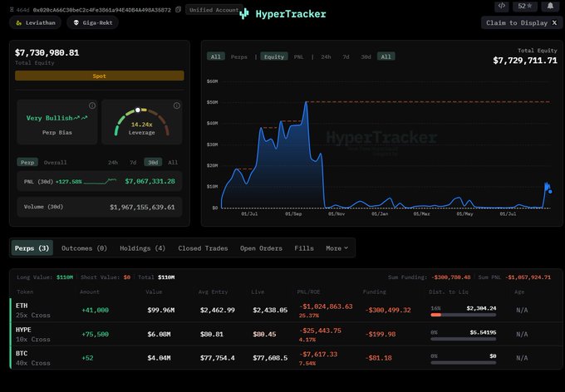Select Overall in PNL panel

(x=55, y=163)
